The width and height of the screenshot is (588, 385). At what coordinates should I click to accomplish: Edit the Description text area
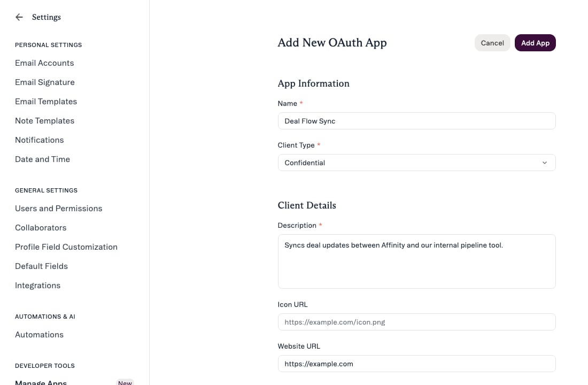(x=416, y=261)
